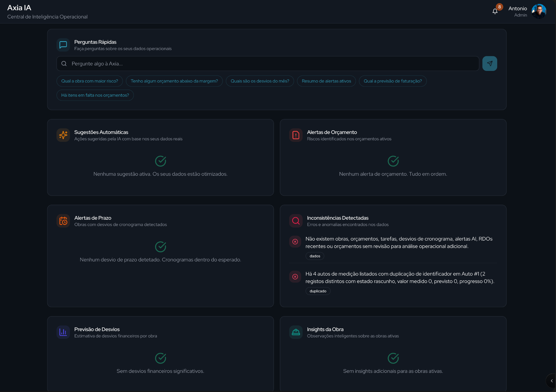The height and width of the screenshot is (392, 556).
Task: Click the error icon beside 'Há 4 autos de medição'
Action: coord(295,277)
